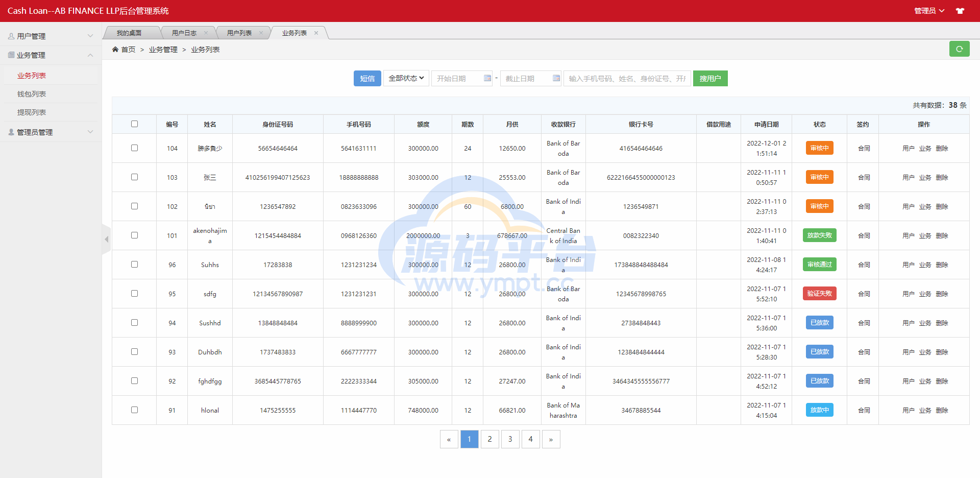Click the 首页 breadcrumb link
The height and width of the screenshot is (478, 980).
(128, 50)
